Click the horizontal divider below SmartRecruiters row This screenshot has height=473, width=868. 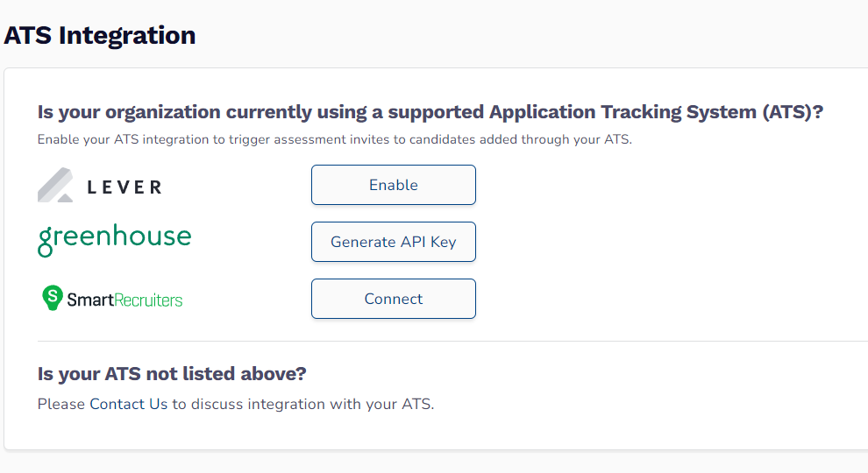452,342
